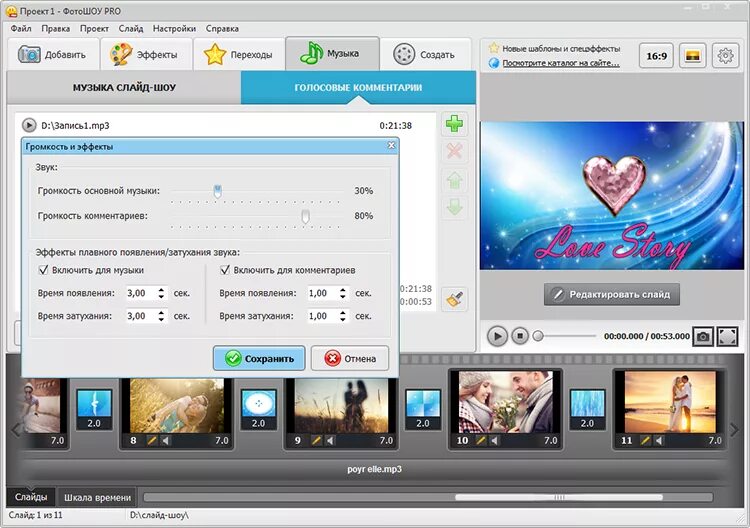Open the Музыка слайд-шоу tab
The width and height of the screenshot is (750, 528).
(124, 88)
